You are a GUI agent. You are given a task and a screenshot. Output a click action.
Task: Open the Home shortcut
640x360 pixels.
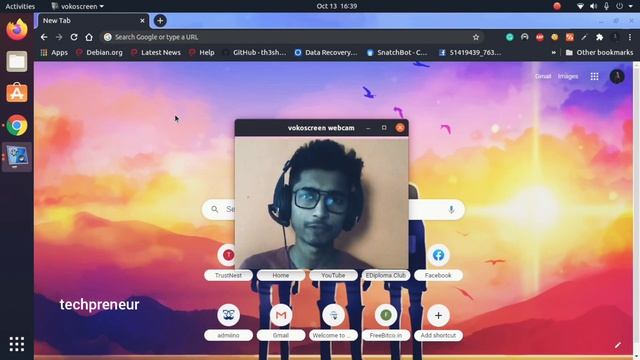coord(281,276)
